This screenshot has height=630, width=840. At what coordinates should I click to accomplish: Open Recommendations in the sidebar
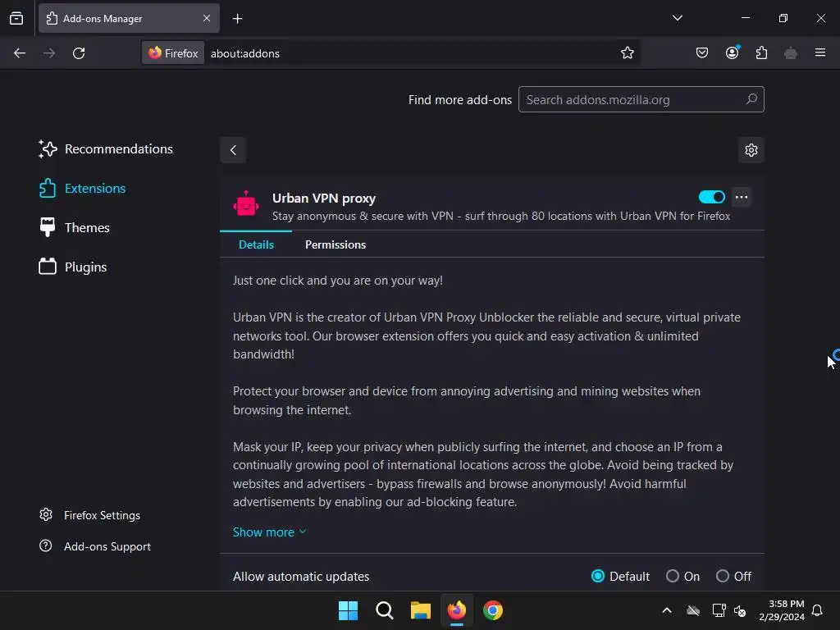click(x=106, y=149)
